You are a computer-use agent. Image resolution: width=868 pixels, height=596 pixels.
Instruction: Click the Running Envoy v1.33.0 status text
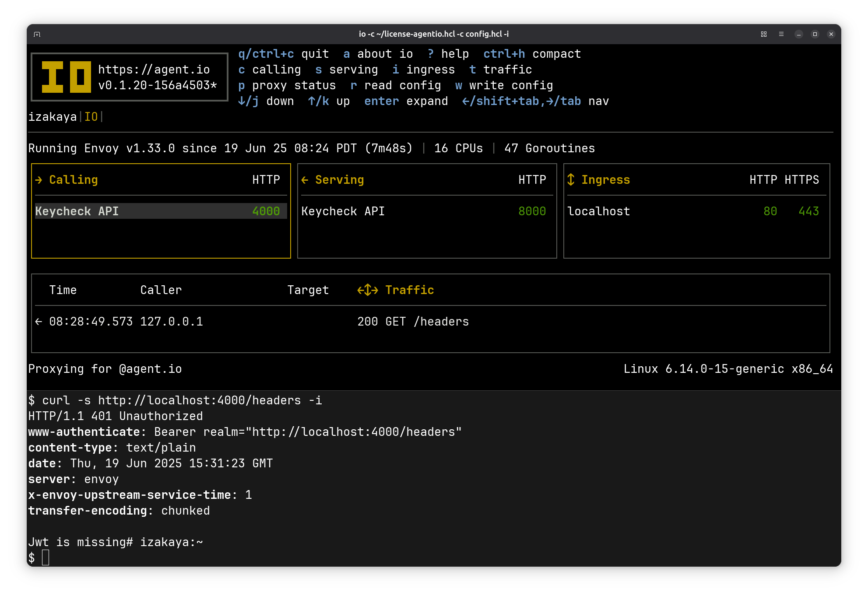point(221,148)
